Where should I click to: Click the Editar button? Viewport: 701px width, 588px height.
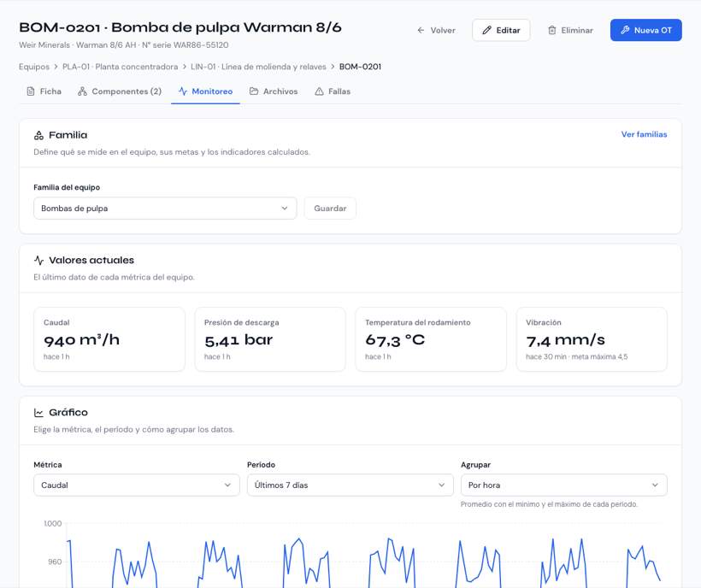(x=501, y=31)
